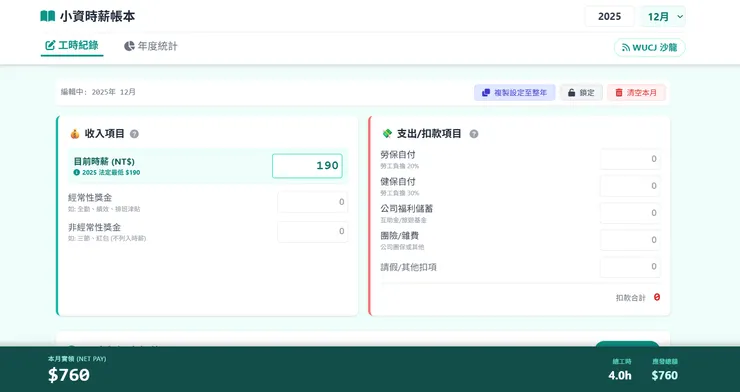Viewport: 740px width, 392px height.
Task: Click the 複製設定至整年 button
Action: [x=514, y=92]
